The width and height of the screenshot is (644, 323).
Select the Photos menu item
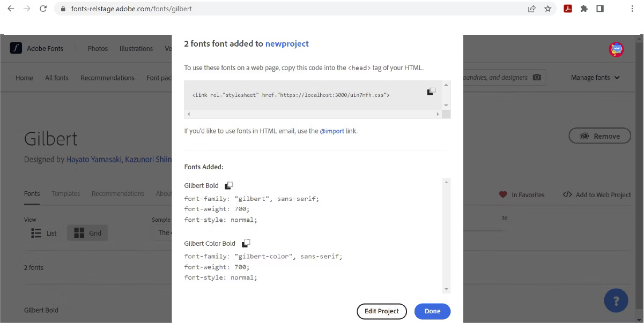98,48
